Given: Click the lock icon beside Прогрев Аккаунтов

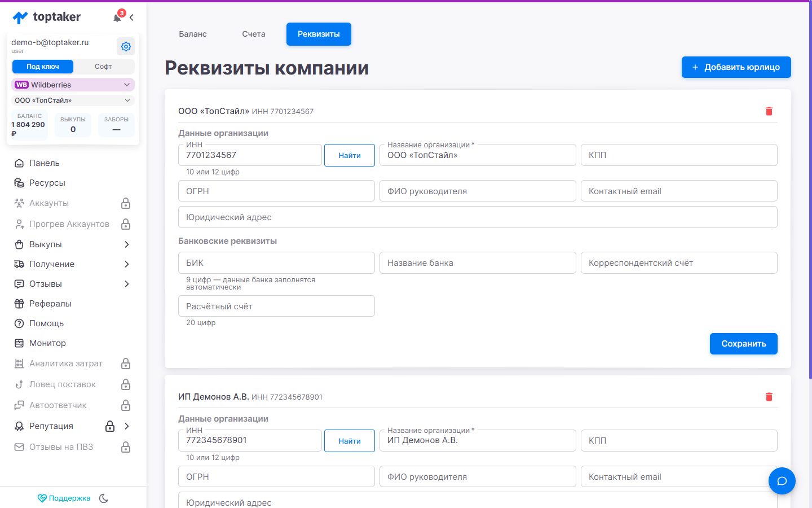Looking at the screenshot, I should [x=126, y=224].
